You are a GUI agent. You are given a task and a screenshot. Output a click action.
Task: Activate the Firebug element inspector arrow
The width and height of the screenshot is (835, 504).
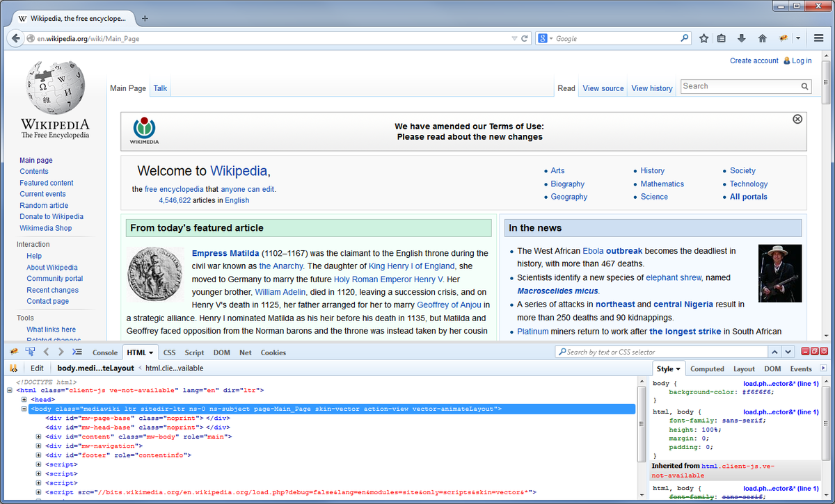pyautogui.click(x=29, y=352)
